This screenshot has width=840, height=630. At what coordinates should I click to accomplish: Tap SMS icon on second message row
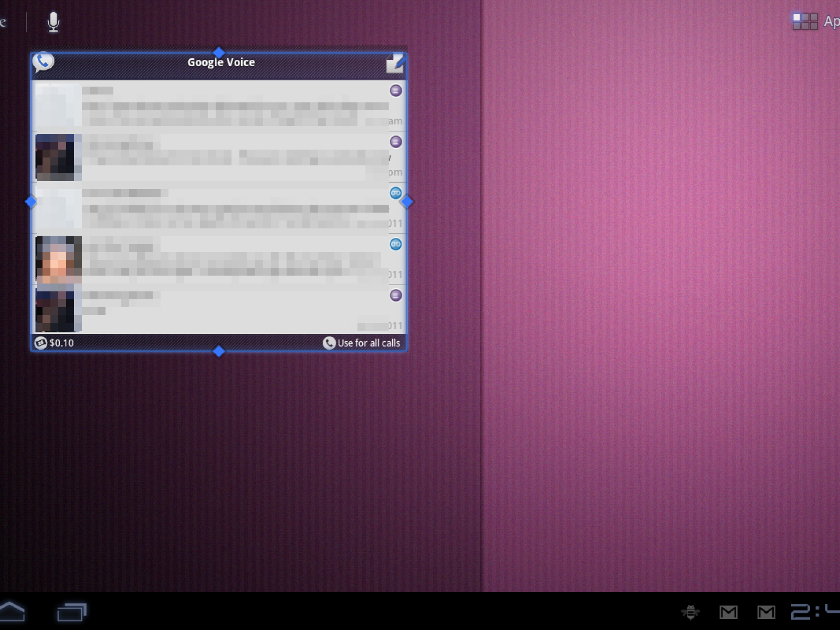395,142
